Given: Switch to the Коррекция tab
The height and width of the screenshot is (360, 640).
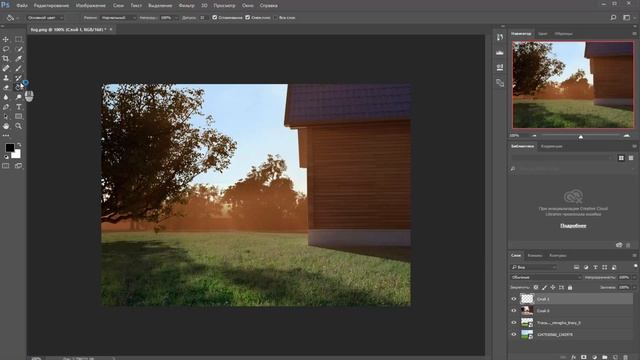Looking at the screenshot, I should coord(551,146).
